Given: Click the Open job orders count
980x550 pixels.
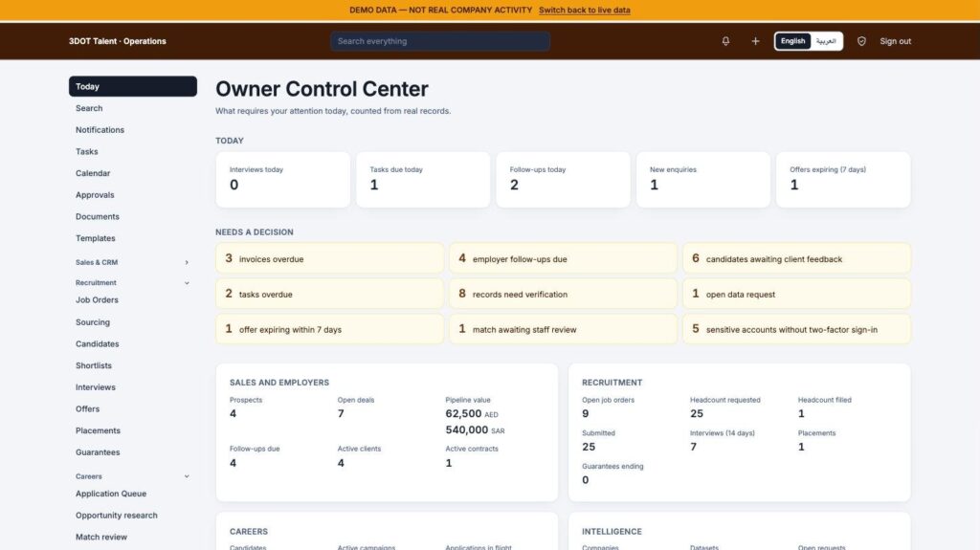Looking at the screenshot, I should point(586,414).
